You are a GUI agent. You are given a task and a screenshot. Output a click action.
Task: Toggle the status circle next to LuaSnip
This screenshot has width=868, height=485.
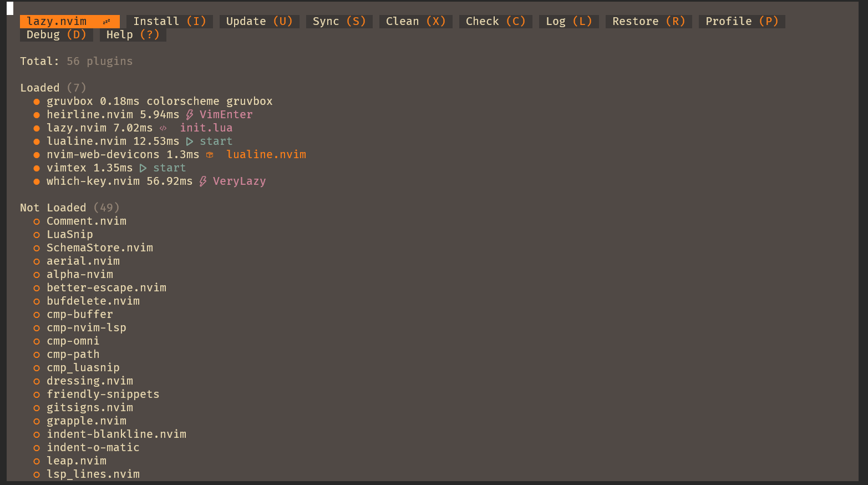point(36,234)
